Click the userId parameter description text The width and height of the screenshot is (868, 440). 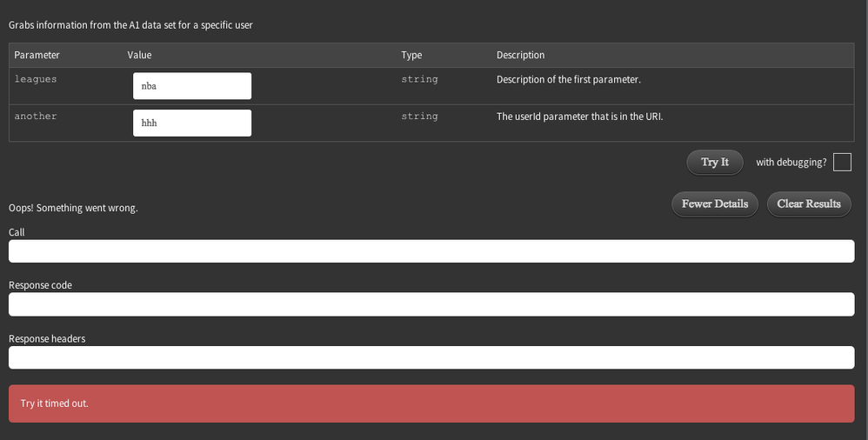[579, 116]
